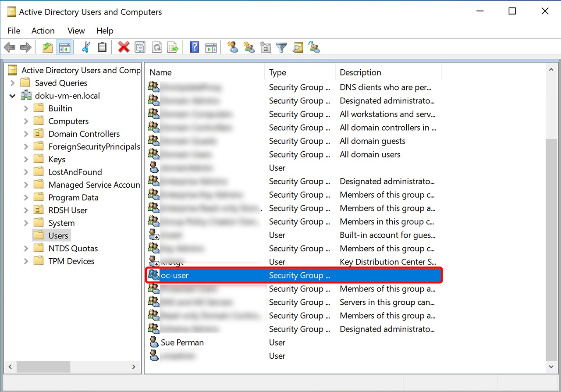The width and height of the screenshot is (561, 392).
Task: Select the oc-user security group row
Action: click(x=294, y=275)
